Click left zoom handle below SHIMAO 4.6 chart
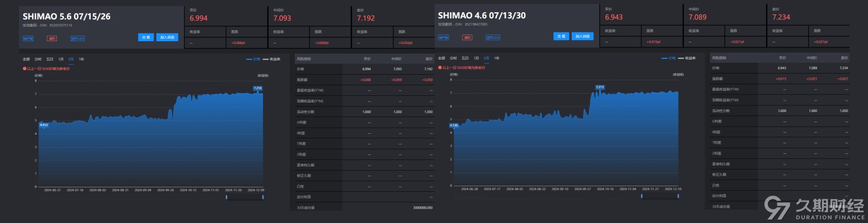868x223 pixels. pyautogui.click(x=642, y=196)
